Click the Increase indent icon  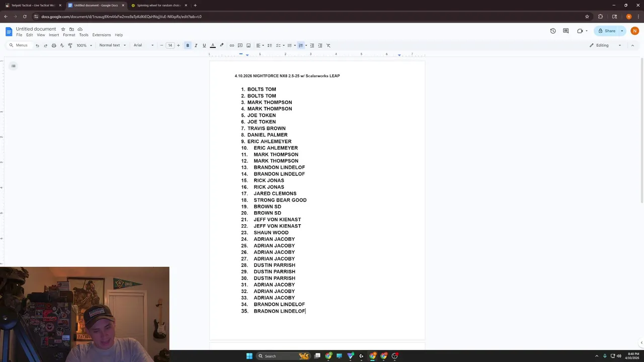[x=320, y=45]
